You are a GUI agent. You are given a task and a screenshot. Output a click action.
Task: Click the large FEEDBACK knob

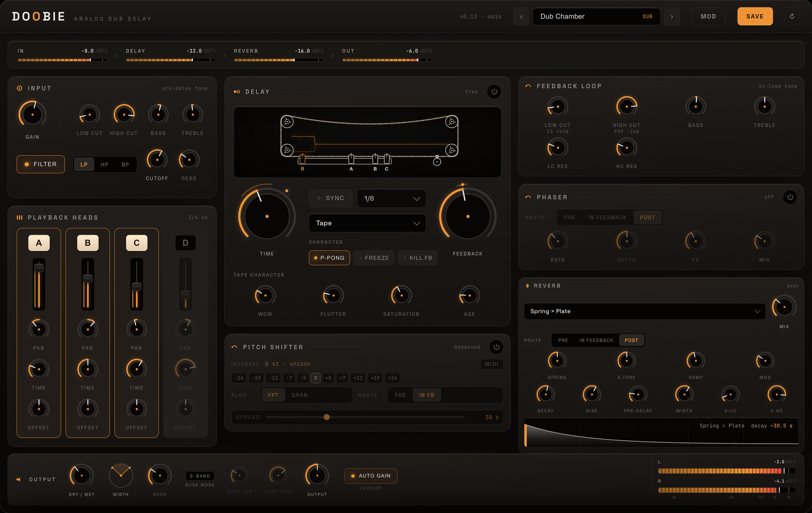pyautogui.click(x=468, y=216)
